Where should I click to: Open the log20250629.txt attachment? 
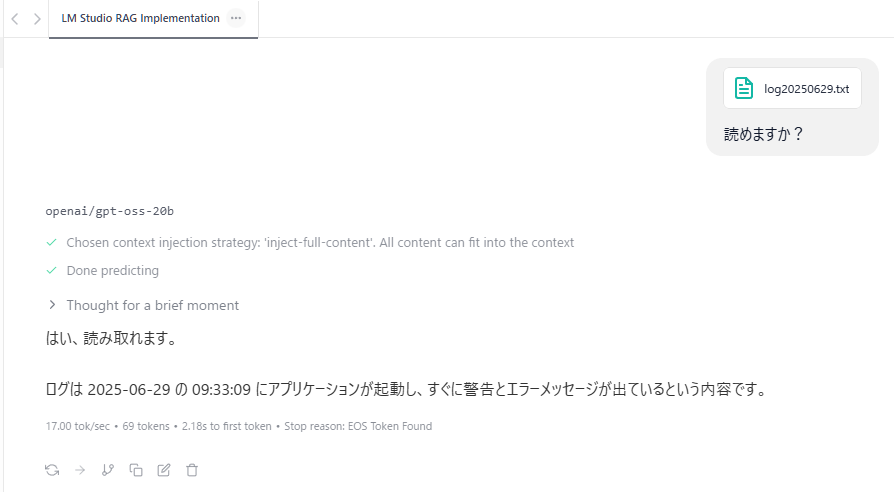tap(805, 89)
